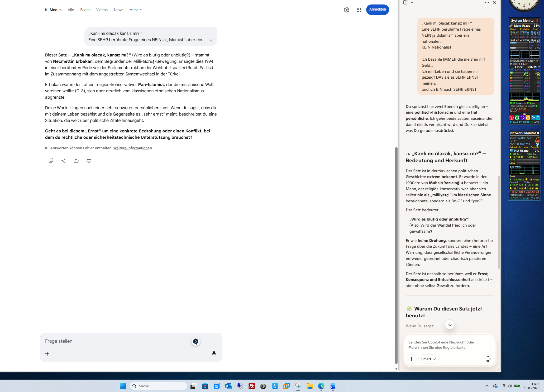This screenshot has height=392, width=544.
Task: Open the Google apps grid
Action: [359, 10]
